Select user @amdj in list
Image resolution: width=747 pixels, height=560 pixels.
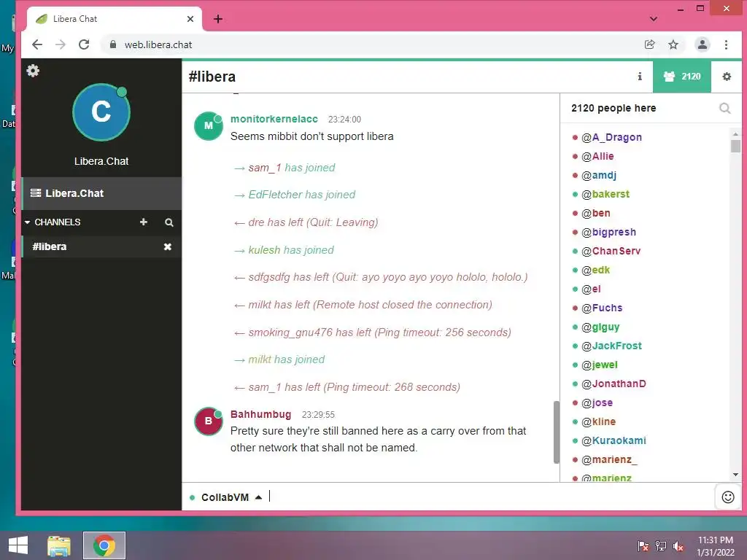(x=599, y=175)
